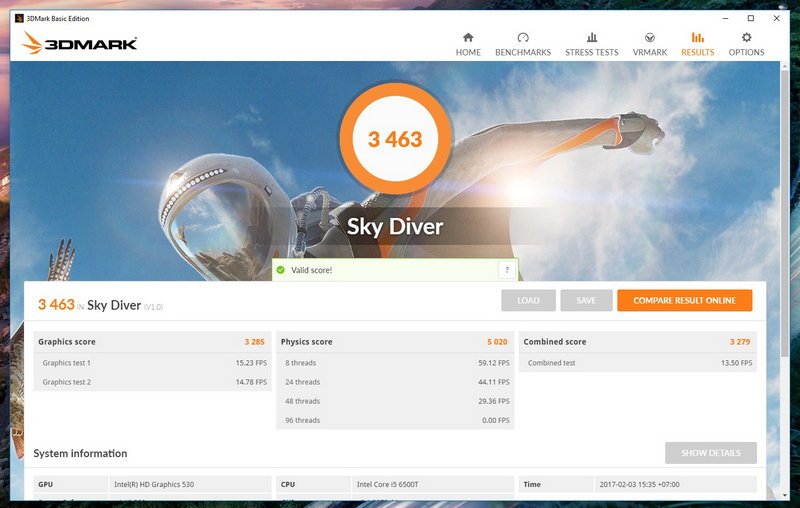
Task: Switch to the Results tab
Action: (697, 38)
